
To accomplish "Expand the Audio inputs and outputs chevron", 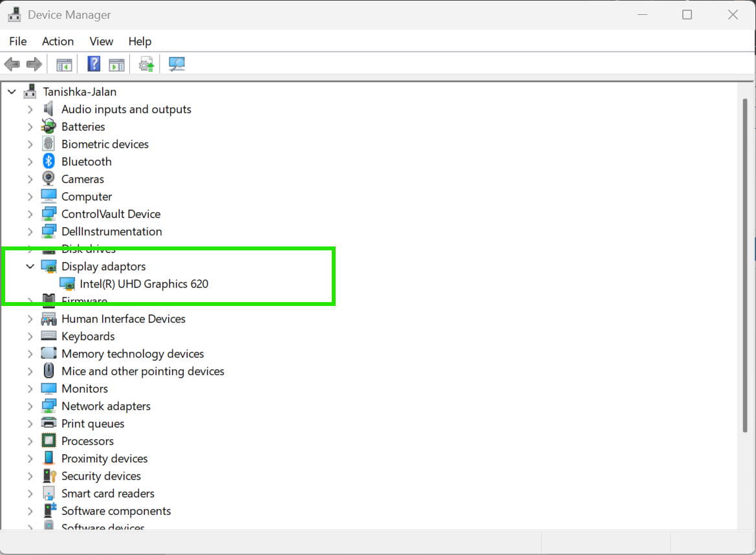I will click(30, 109).
